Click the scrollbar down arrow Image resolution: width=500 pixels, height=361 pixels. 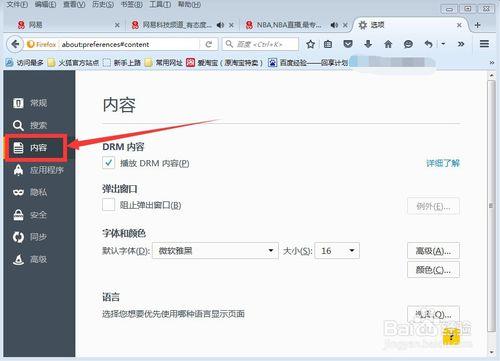click(492, 352)
